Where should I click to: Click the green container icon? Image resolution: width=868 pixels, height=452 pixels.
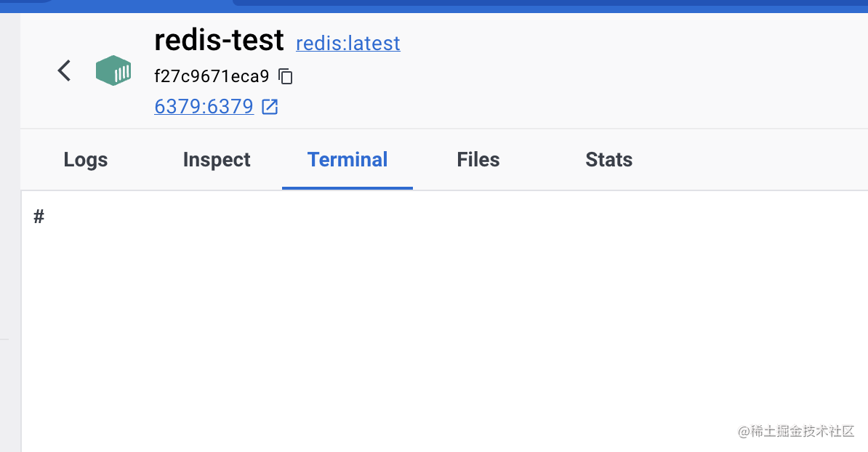tap(113, 70)
